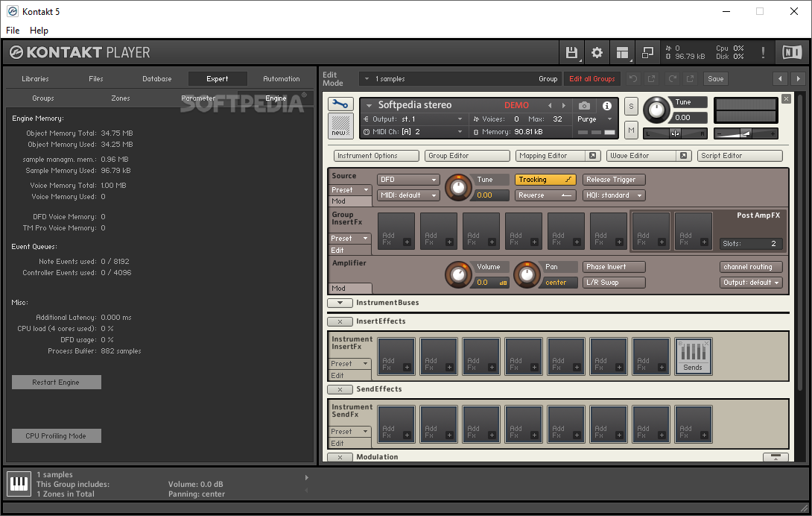Select previous instrument with left arrow near DEMO
Viewport: 812px width, 516px height.
pos(550,105)
